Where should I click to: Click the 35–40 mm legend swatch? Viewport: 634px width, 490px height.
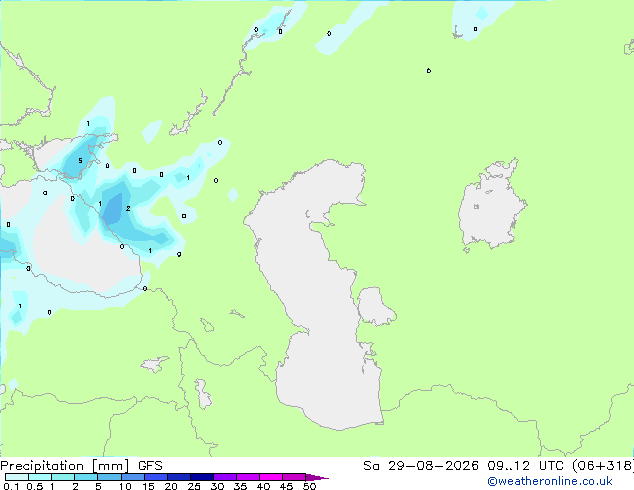[248, 477]
